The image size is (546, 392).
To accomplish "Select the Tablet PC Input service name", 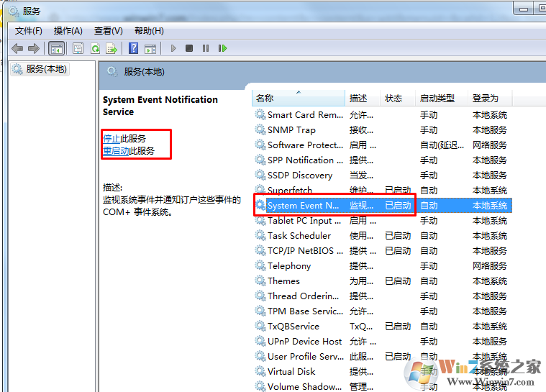I will click(x=304, y=221).
